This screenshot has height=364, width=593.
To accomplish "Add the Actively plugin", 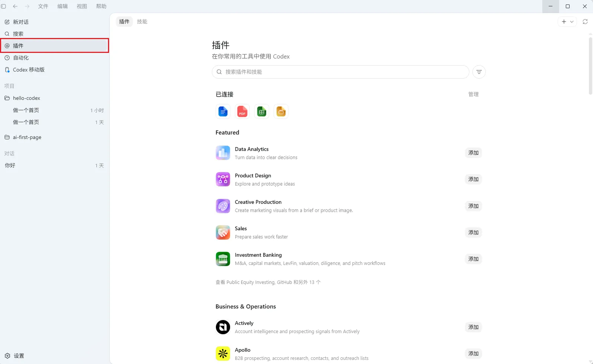I will [474, 327].
